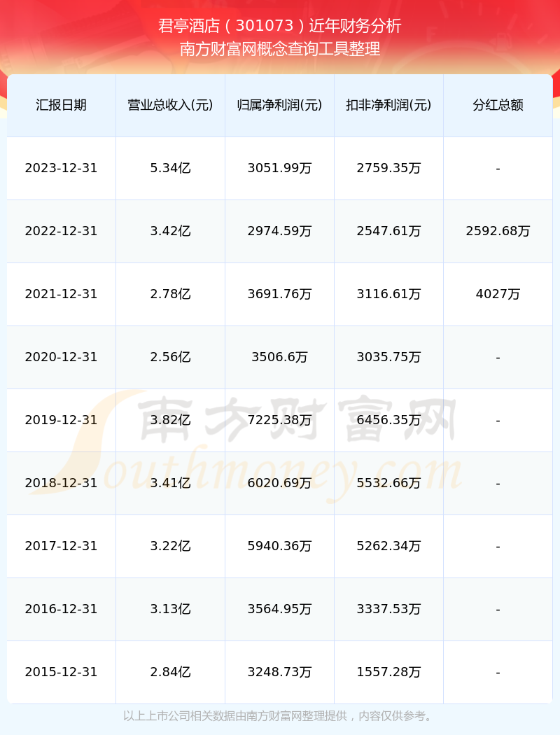
Task: Click the revenue value 2.78亿
Action: click(x=171, y=294)
